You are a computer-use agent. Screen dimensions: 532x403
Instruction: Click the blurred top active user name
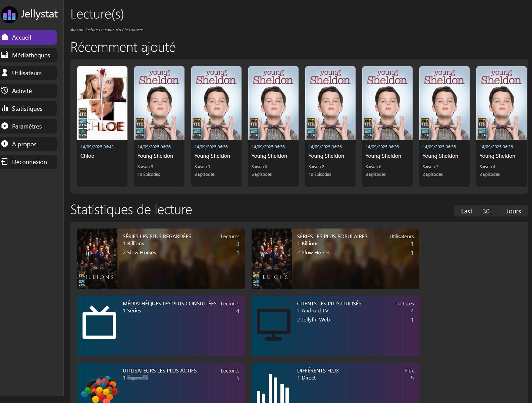pos(138,378)
